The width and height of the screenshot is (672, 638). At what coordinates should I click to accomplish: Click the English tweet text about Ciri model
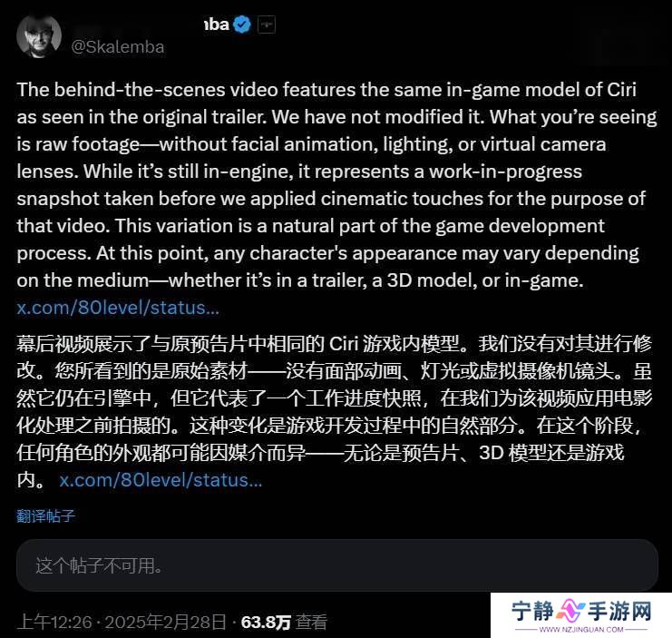(336, 185)
